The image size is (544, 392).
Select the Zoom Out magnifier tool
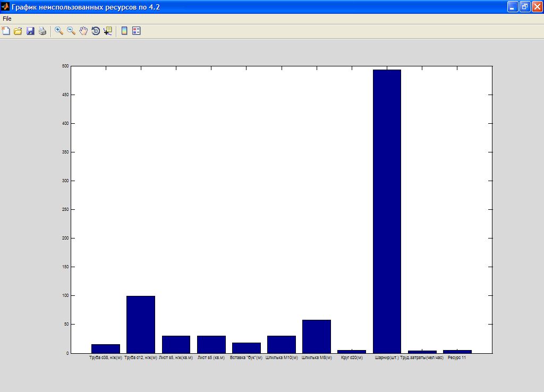tap(71, 31)
